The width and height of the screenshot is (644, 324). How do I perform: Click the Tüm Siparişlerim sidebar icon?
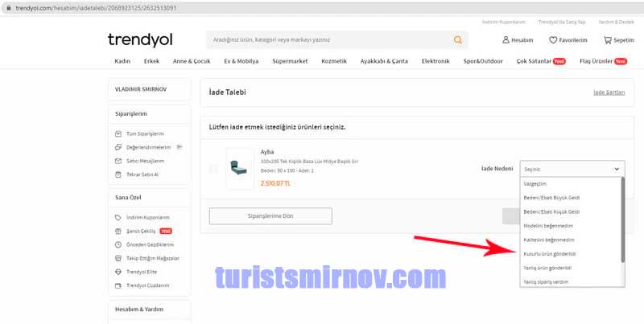(118, 133)
